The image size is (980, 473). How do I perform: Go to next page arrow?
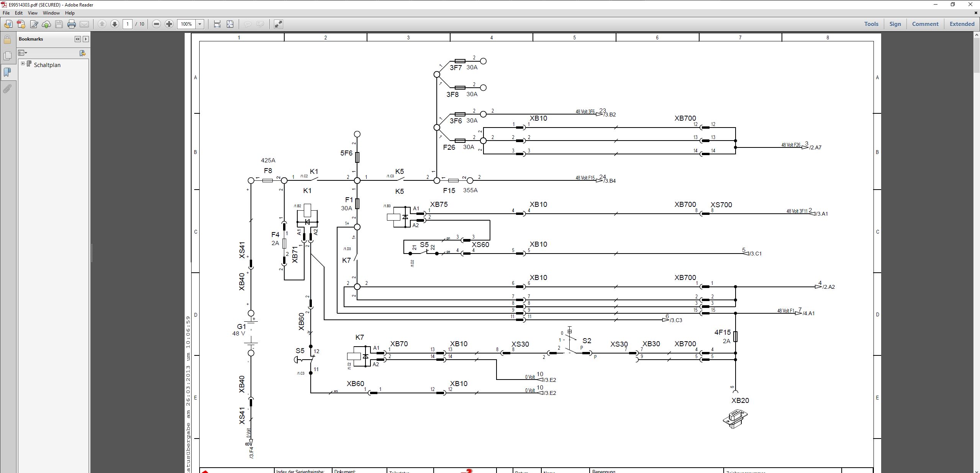tap(115, 24)
